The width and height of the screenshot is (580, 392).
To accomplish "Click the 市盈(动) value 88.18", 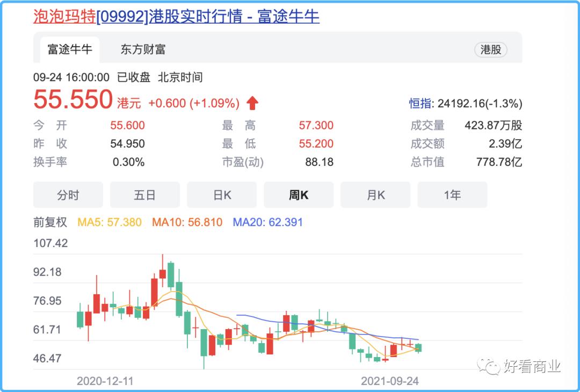I will point(319,162).
